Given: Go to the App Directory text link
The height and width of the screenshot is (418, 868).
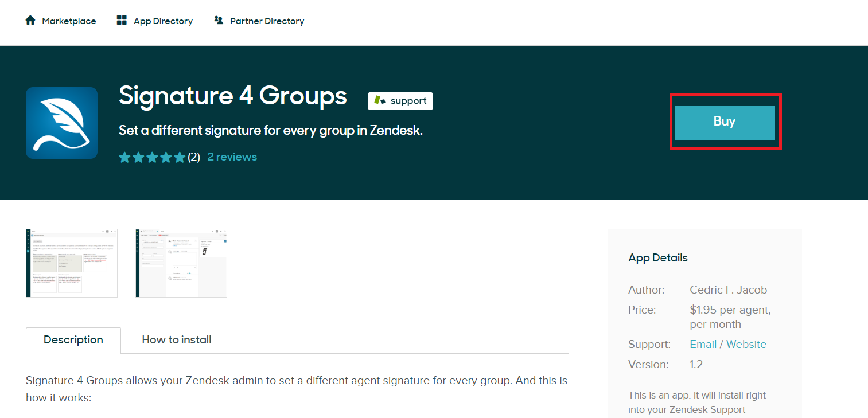Looking at the screenshot, I should pyautogui.click(x=163, y=21).
